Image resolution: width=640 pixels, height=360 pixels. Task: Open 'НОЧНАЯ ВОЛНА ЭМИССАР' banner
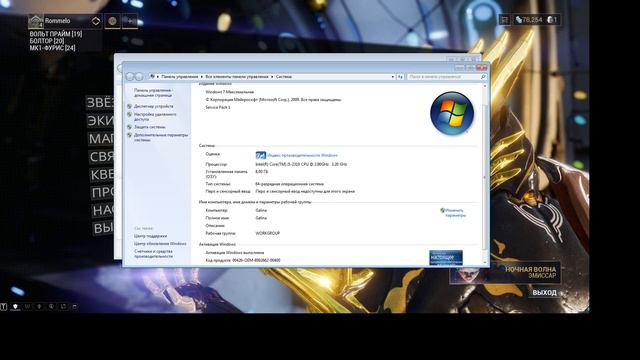coord(505,272)
